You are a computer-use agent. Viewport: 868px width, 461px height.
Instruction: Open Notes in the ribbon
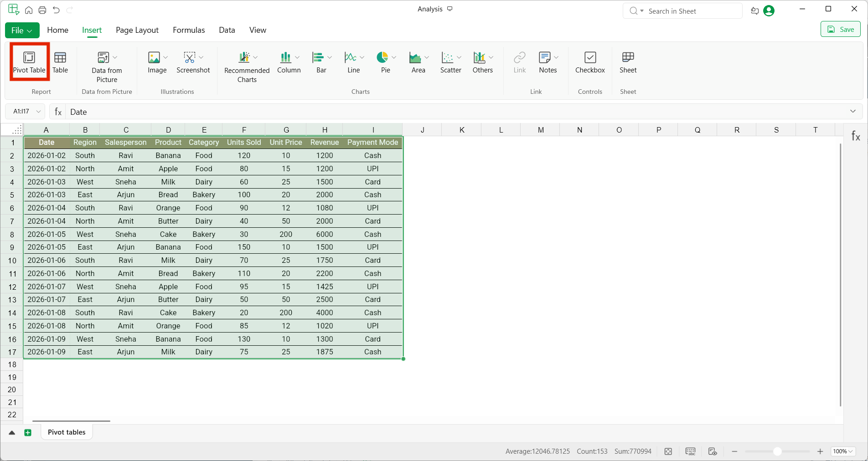coord(545,58)
